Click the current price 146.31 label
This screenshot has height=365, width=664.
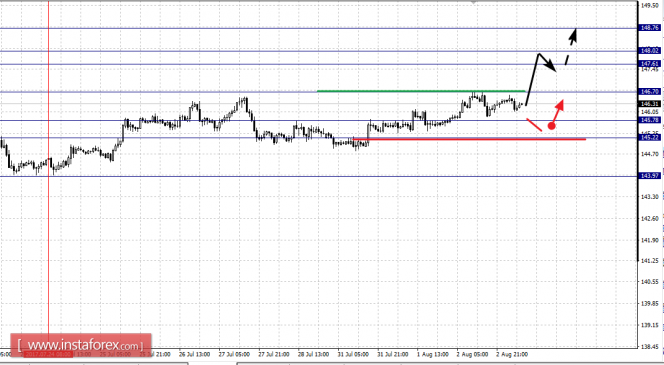pos(650,104)
